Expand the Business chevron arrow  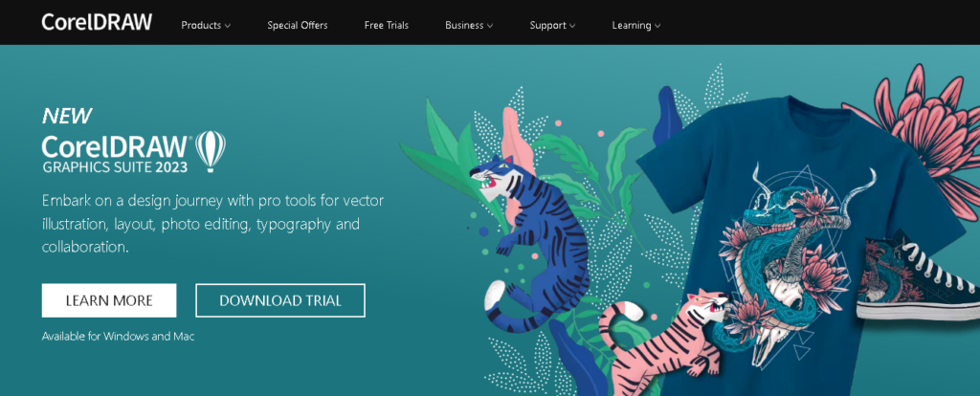tap(490, 26)
